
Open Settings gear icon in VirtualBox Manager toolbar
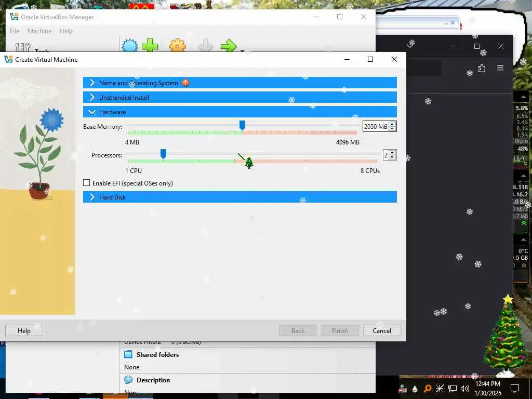pos(178,46)
